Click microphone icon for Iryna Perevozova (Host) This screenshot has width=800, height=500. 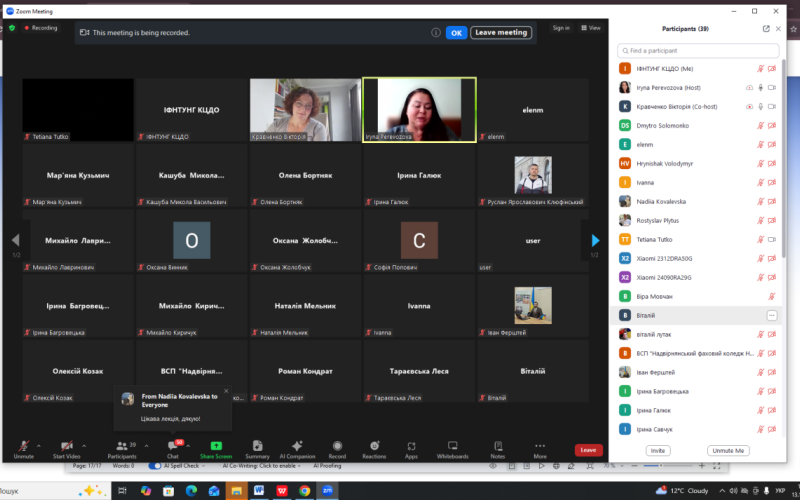click(761, 88)
